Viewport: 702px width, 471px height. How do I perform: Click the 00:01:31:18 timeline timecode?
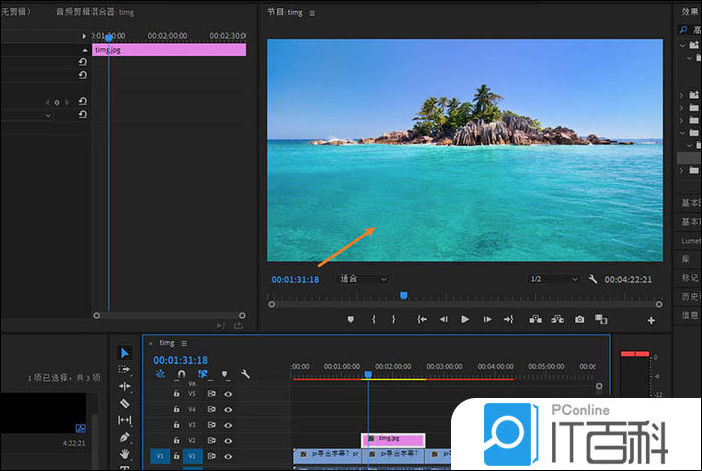pyautogui.click(x=180, y=360)
